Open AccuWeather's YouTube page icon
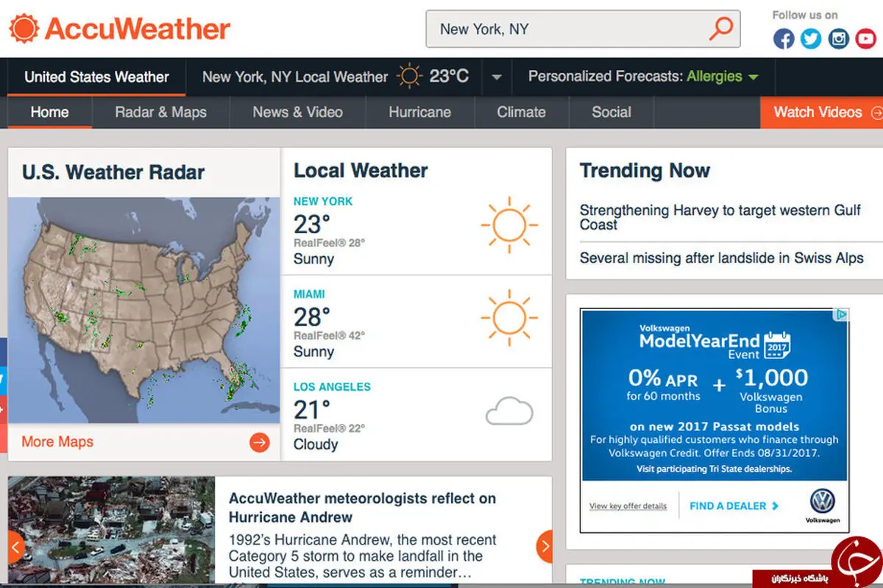 pyautogui.click(x=866, y=38)
